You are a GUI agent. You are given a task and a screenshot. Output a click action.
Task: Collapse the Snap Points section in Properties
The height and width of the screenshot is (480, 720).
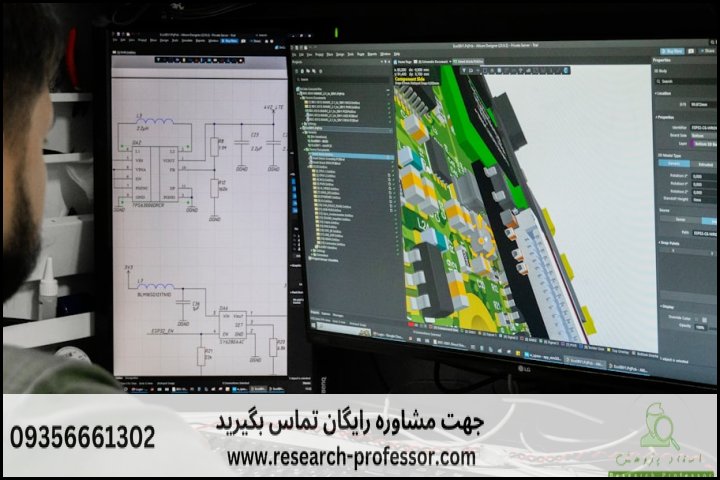pos(670,243)
